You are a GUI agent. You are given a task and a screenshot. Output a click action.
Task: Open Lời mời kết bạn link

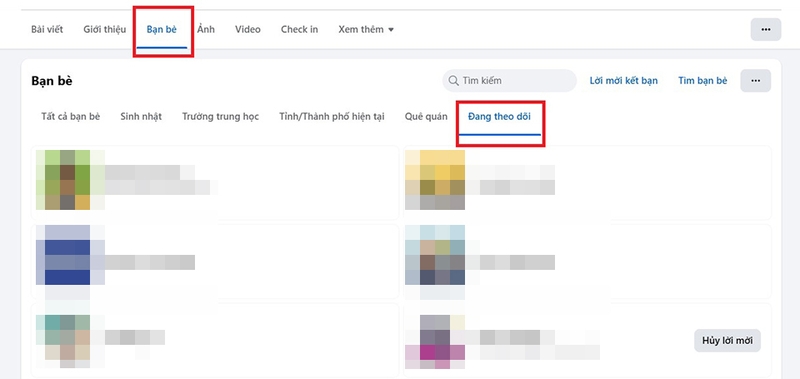click(623, 81)
